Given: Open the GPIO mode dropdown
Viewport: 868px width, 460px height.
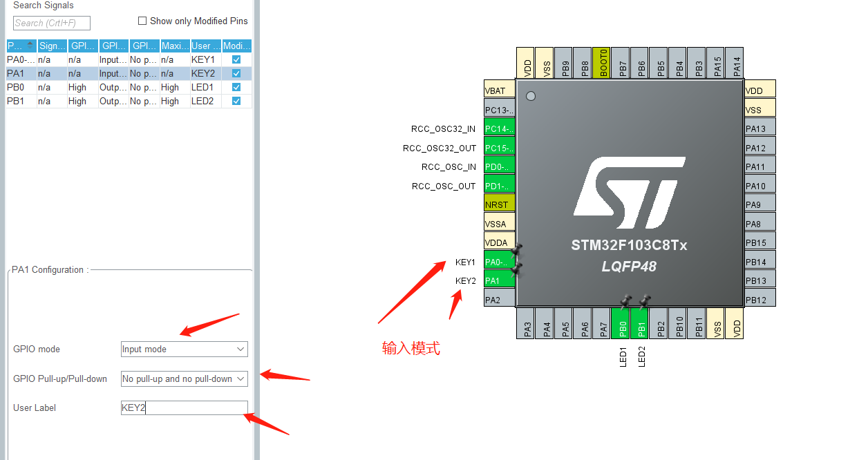Looking at the screenshot, I should pyautogui.click(x=184, y=349).
